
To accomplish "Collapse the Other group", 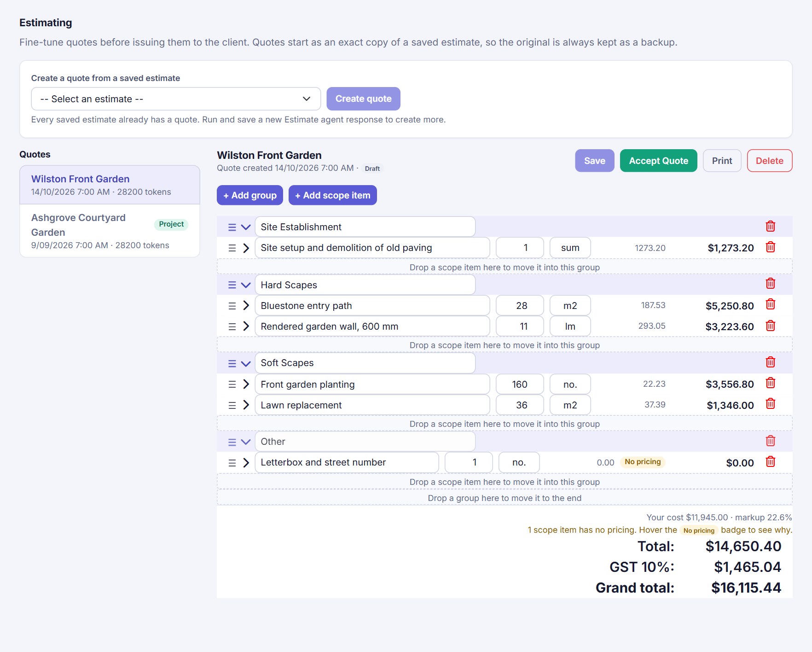I will tap(246, 442).
